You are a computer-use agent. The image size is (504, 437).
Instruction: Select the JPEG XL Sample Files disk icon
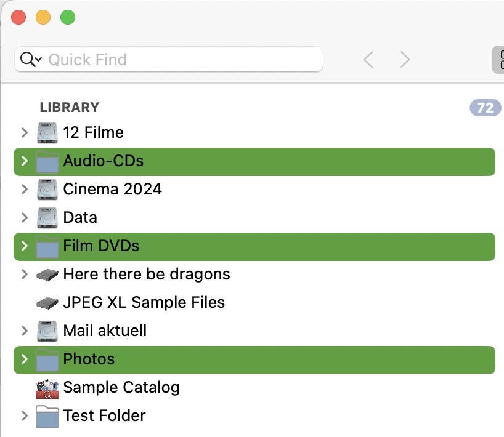47,302
